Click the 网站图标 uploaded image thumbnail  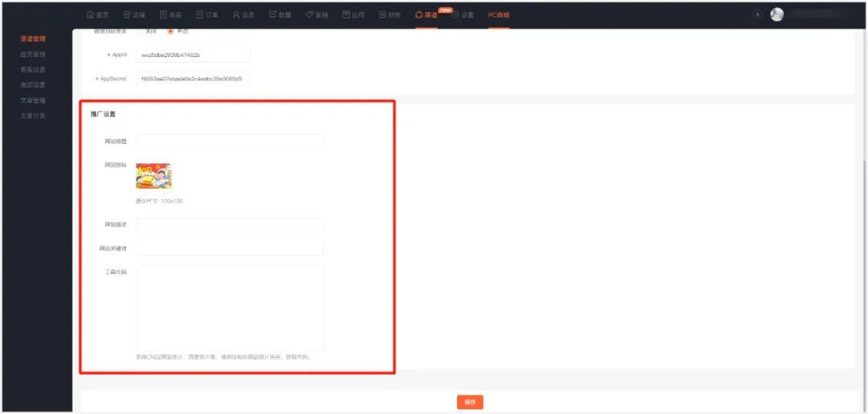154,176
